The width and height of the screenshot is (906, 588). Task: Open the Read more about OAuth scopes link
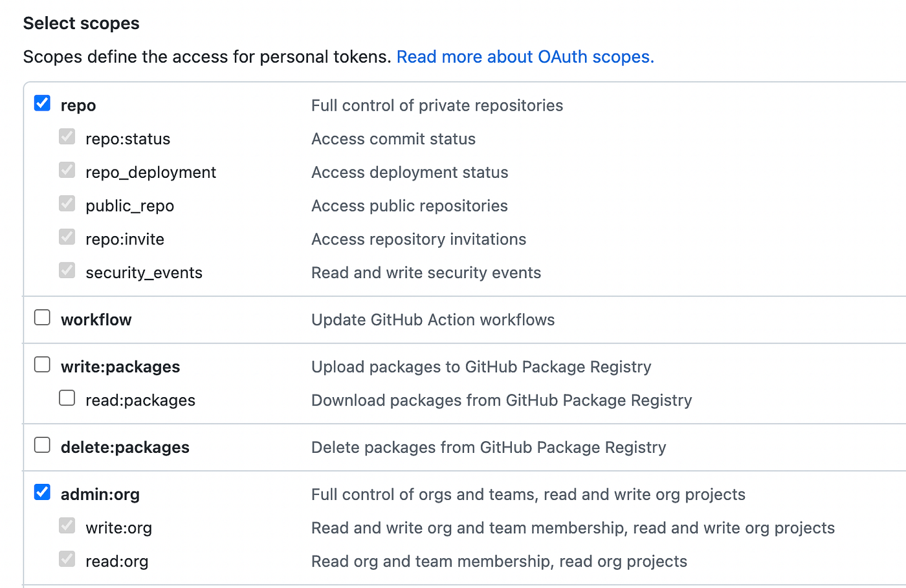point(525,57)
